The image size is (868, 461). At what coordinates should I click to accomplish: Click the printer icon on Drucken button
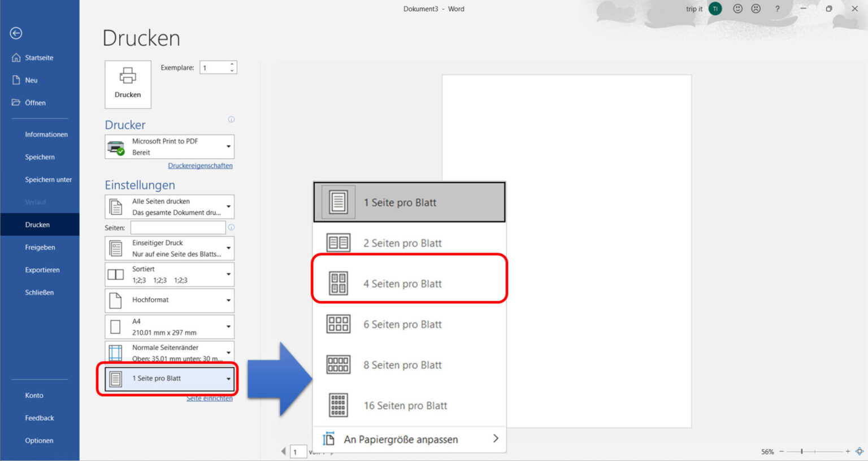128,76
